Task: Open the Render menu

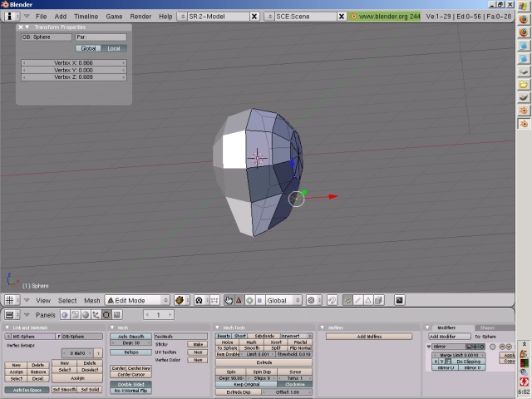Action: [140, 16]
